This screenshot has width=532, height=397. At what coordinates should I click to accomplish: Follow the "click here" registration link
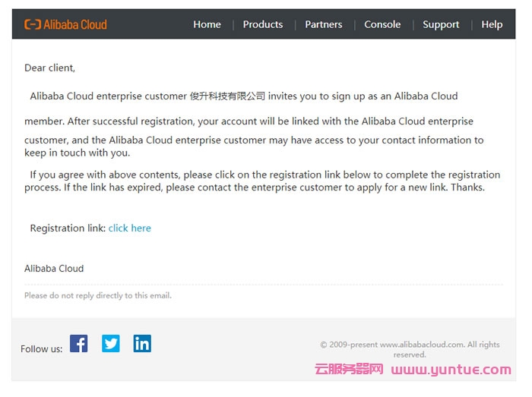click(x=130, y=228)
